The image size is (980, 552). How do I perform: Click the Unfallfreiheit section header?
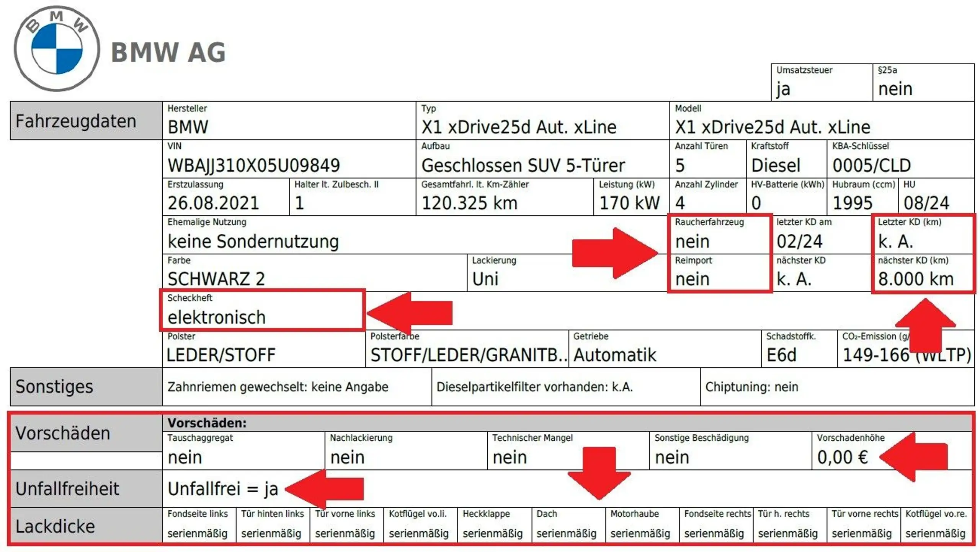pos(86,488)
